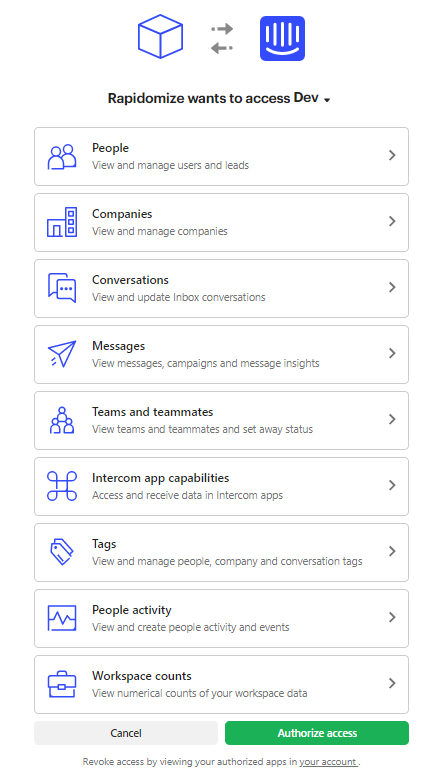Click 'View numerical counts of your workspace data'
Image resolution: width=444 pixels, height=774 pixels.
point(200,694)
